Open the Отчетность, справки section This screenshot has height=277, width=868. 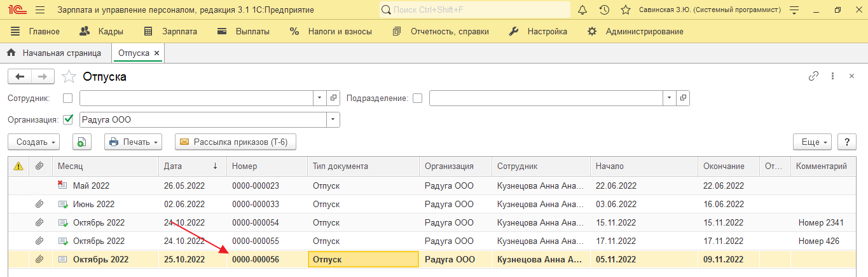click(x=441, y=31)
